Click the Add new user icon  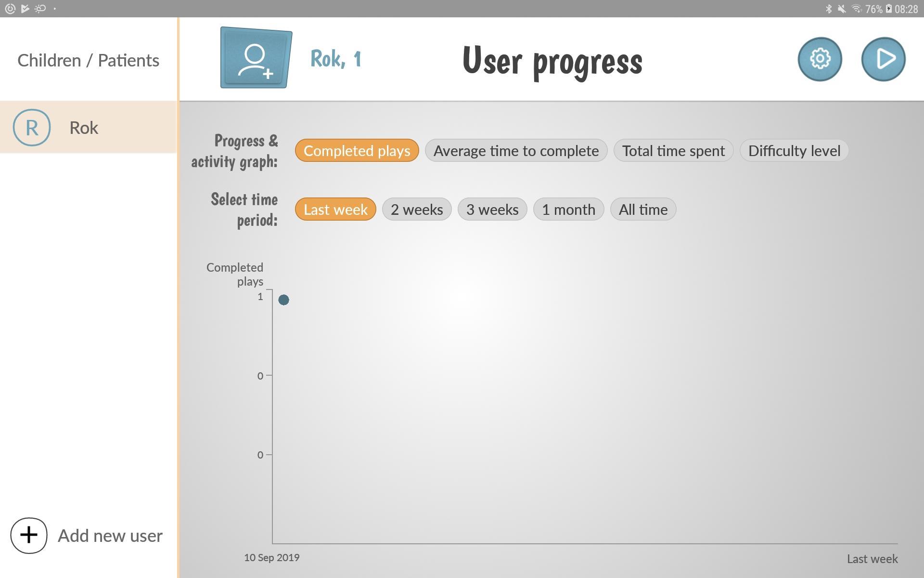pos(28,535)
